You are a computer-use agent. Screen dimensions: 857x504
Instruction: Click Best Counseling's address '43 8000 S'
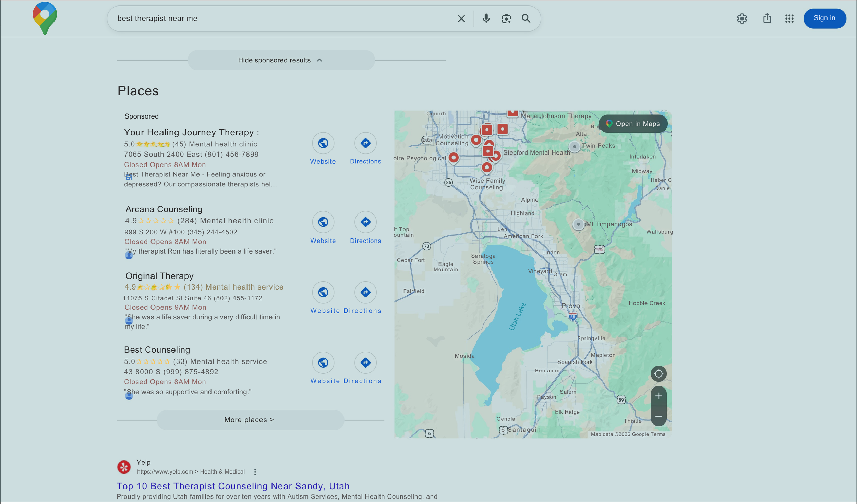tap(142, 372)
